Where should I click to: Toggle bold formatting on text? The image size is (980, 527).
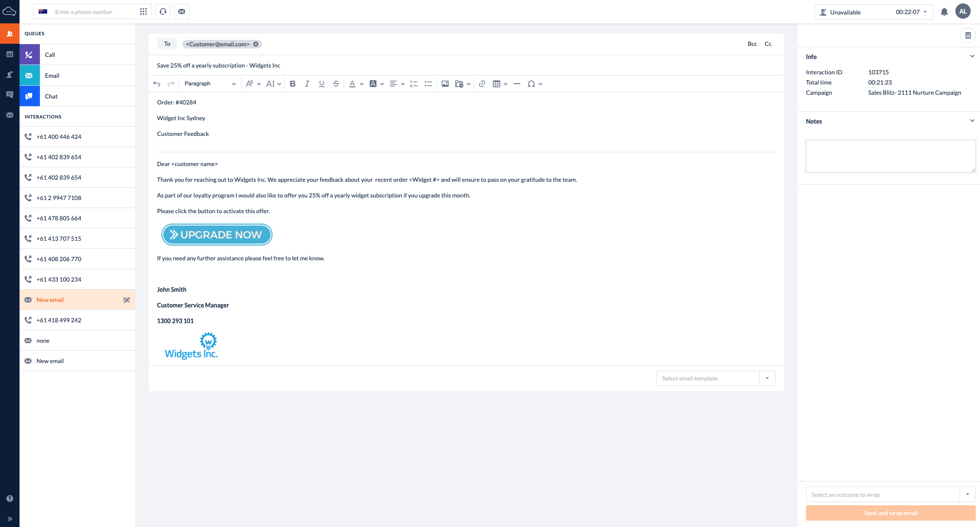[x=292, y=83]
